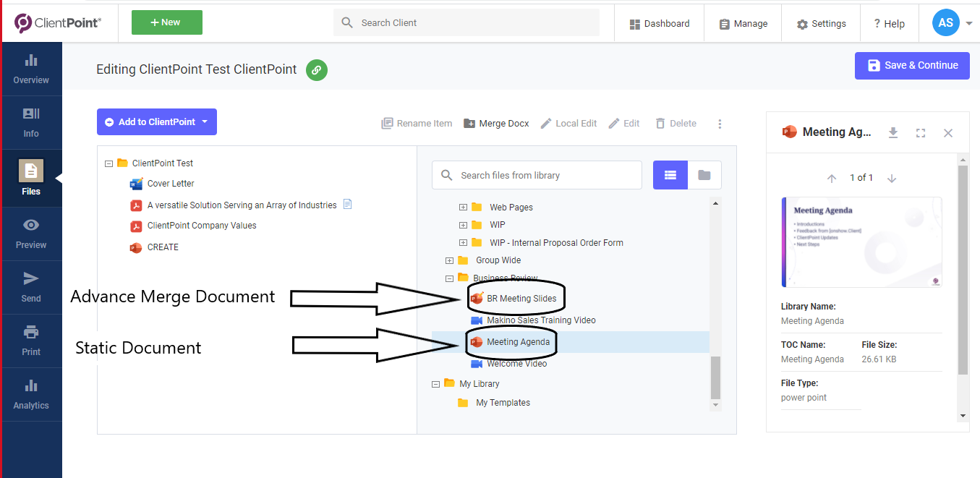Image resolution: width=980 pixels, height=478 pixels.
Task: Focus the Search files from library field
Action: pos(537,175)
